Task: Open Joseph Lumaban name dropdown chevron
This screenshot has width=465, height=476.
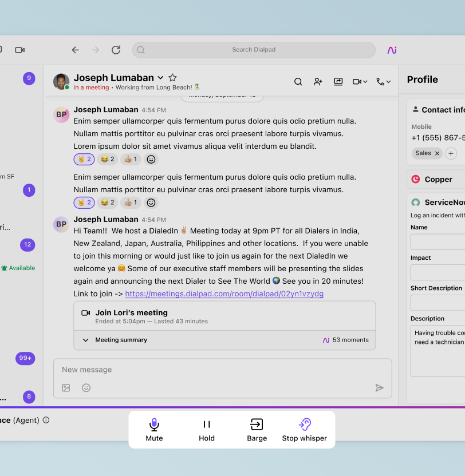Action: pyautogui.click(x=160, y=78)
